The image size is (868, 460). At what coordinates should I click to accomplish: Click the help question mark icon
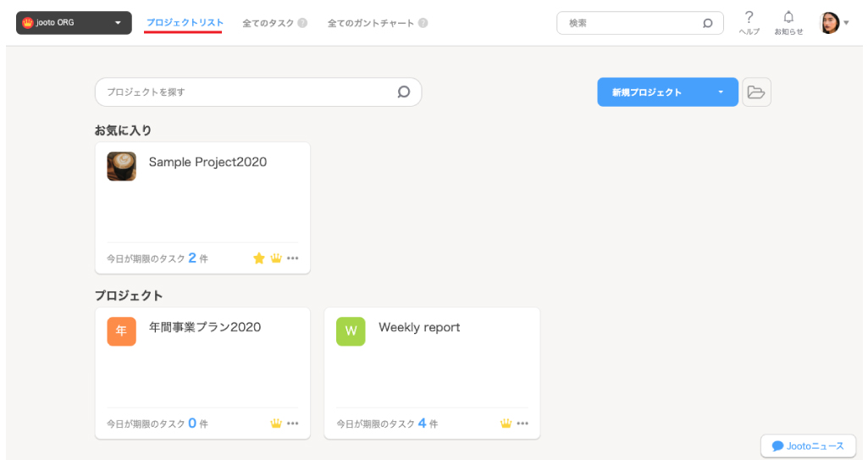(x=749, y=18)
